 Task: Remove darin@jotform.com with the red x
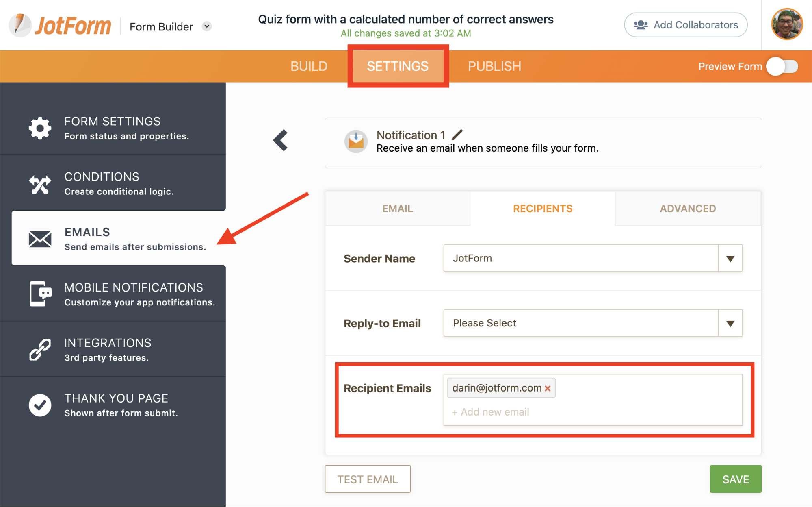click(548, 388)
